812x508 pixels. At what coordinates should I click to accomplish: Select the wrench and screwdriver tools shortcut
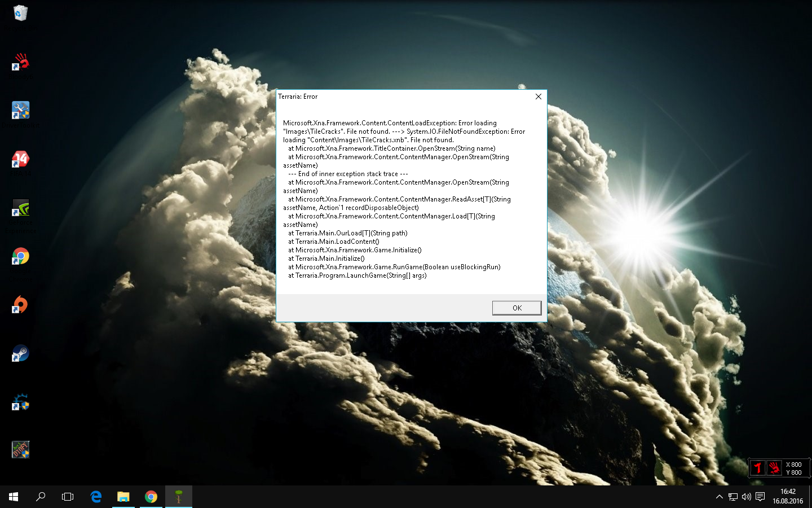(20, 110)
